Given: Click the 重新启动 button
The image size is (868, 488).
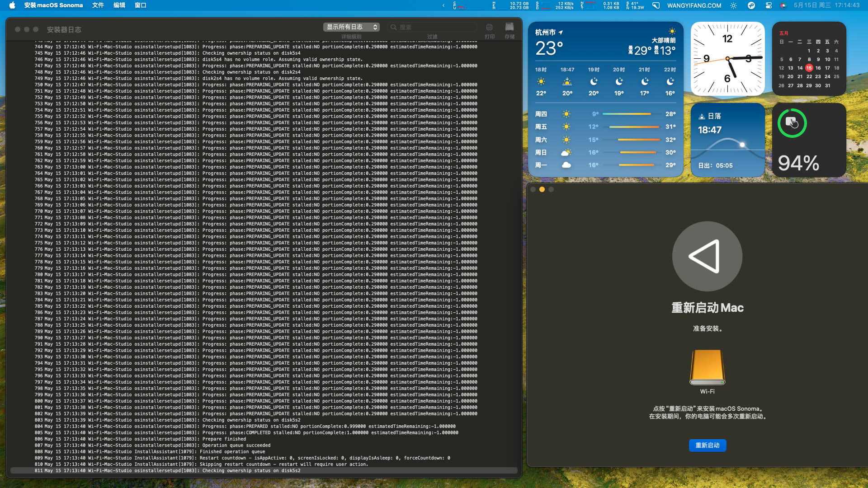Looking at the screenshot, I should coord(707,445).
